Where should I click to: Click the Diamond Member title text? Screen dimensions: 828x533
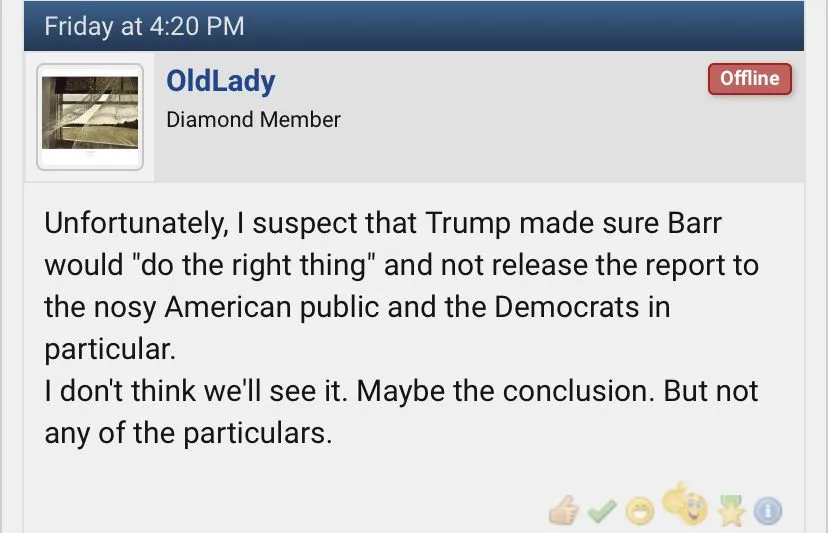point(253,120)
